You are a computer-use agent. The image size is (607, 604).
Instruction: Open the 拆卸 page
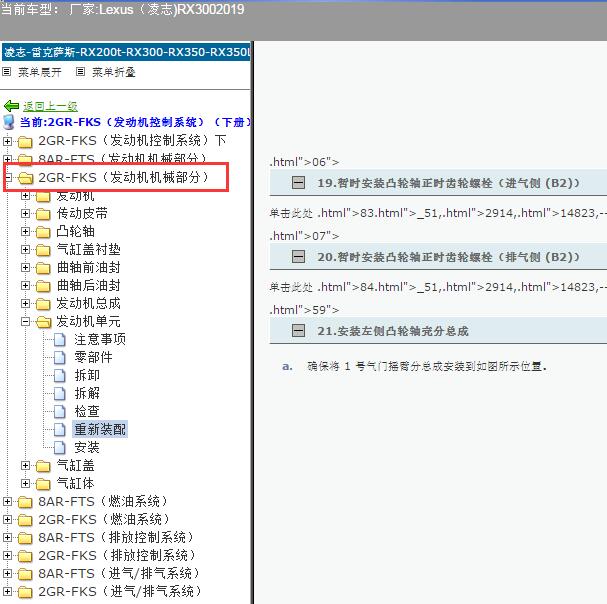coord(87,376)
